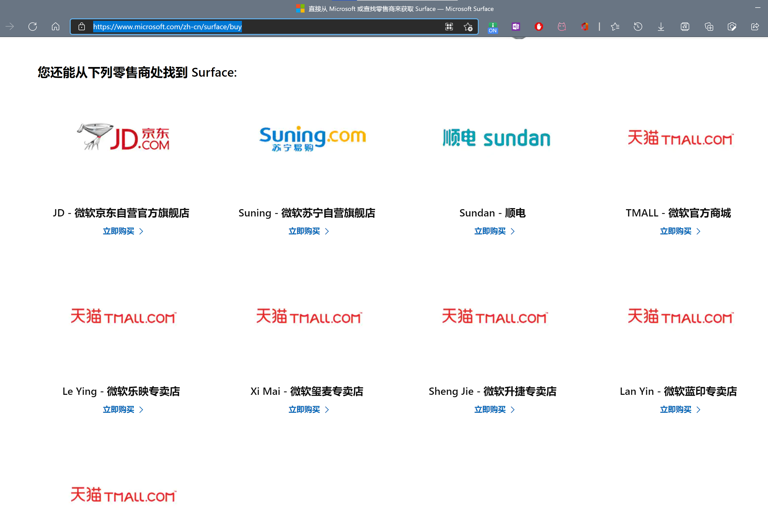Screen dimensions: 768x532
Task: Add this page to favorites with the star icon
Action: [468, 27]
